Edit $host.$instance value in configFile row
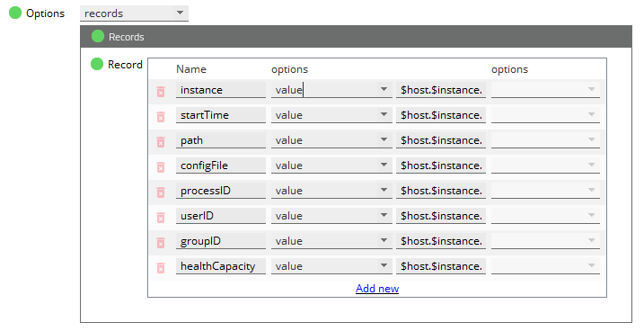The image size is (644, 331). pyautogui.click(x=441, y=165)
